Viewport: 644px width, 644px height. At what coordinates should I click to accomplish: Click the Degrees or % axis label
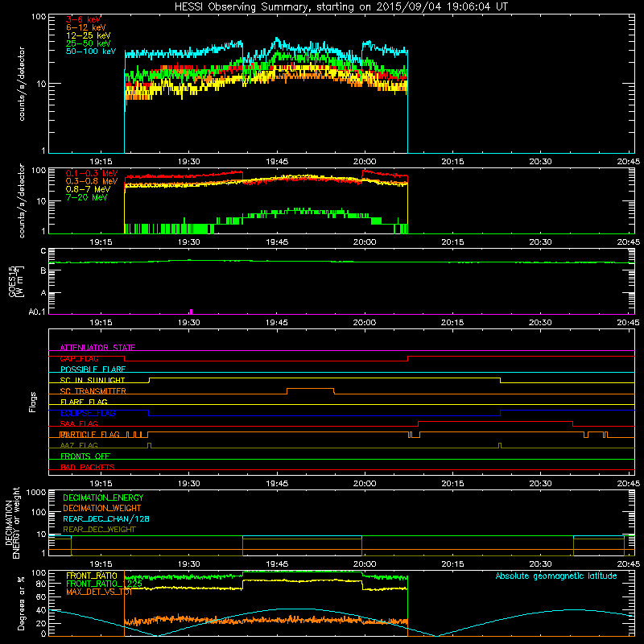coord(21,603)
